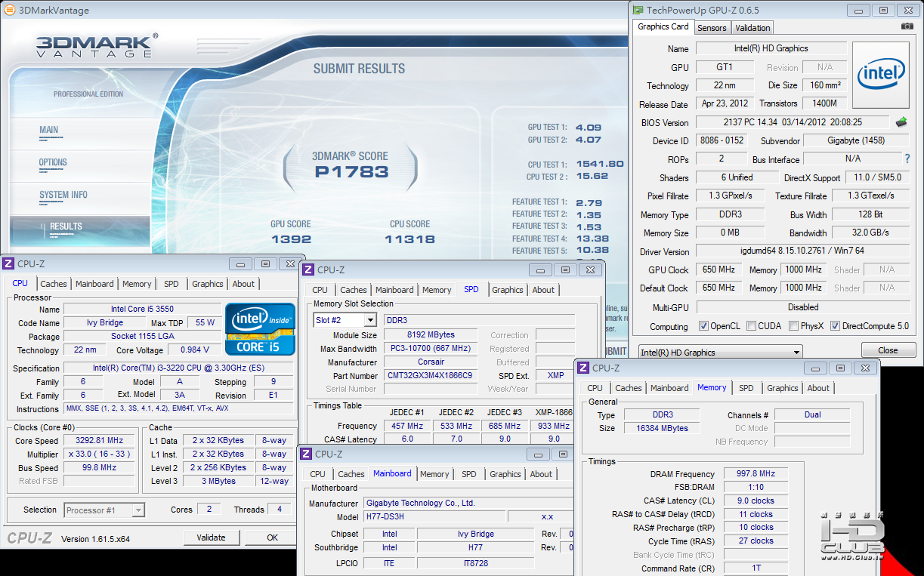Image resolution: width=924 pixels, height=576 pixels.
Task: Click the 3DMarkVantage title bar icon
Action: 9,11
